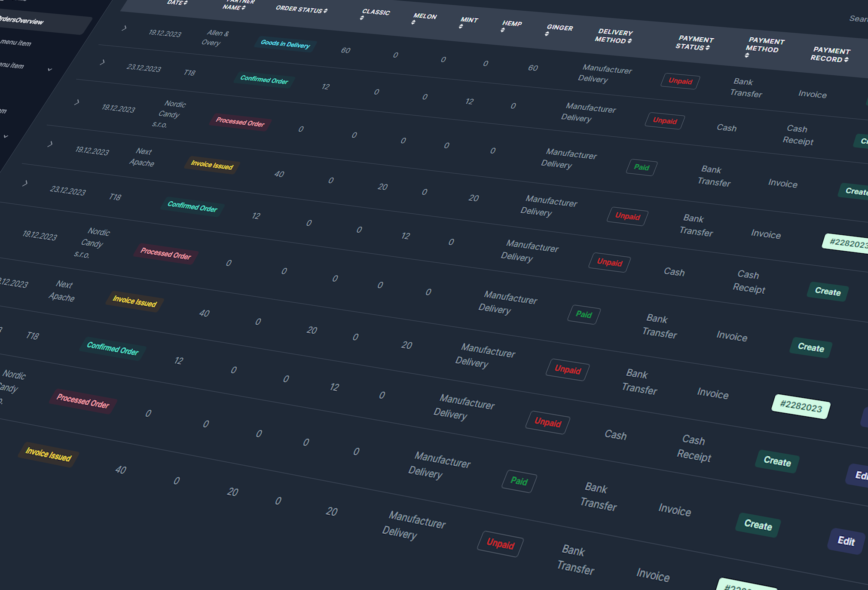This screenshot has width=868, height=590.
Task: Click value 60 under Ginger column
Action: click(x=533, y=68)
